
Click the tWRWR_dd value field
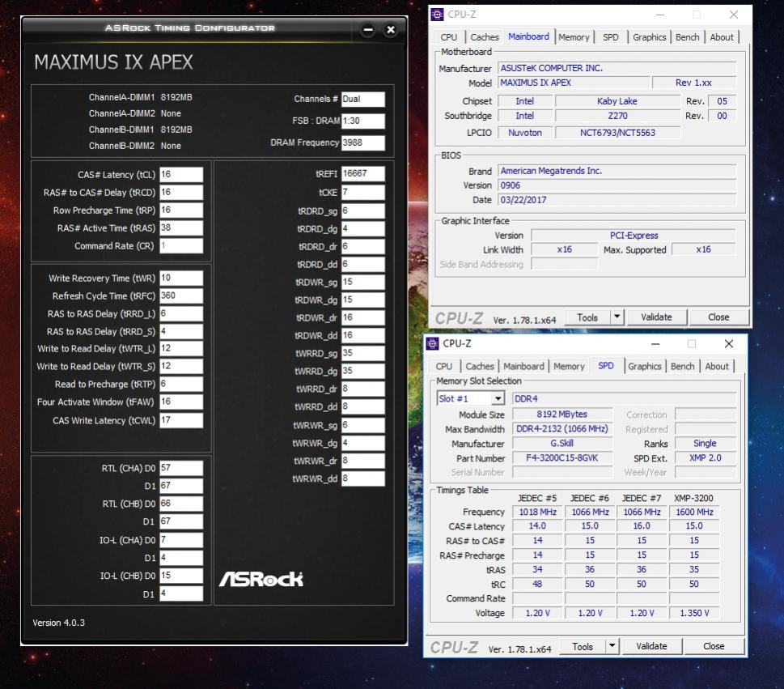click(x=363, y=478)
